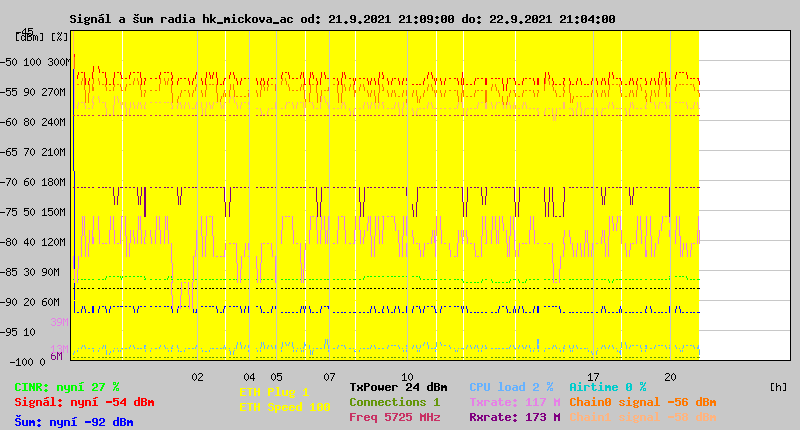Select the cyan Airtime 0 % label
The image size is (800, 430).
pyautogui.click(x=607, y=387)
